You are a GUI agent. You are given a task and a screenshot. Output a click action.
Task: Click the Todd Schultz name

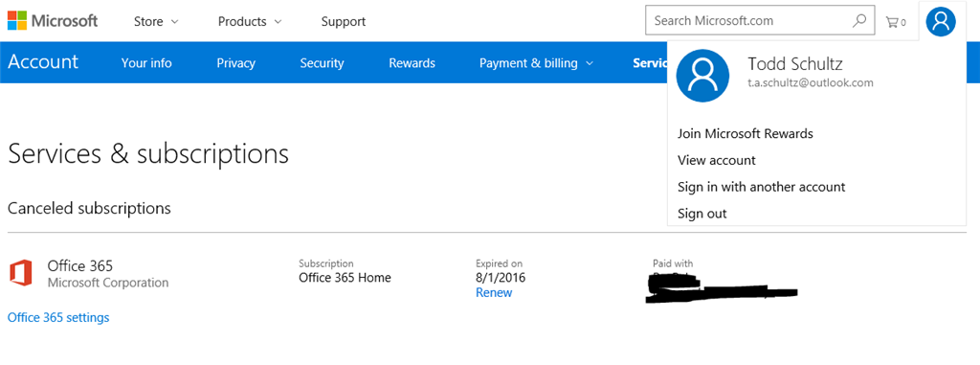pos(795,63)
